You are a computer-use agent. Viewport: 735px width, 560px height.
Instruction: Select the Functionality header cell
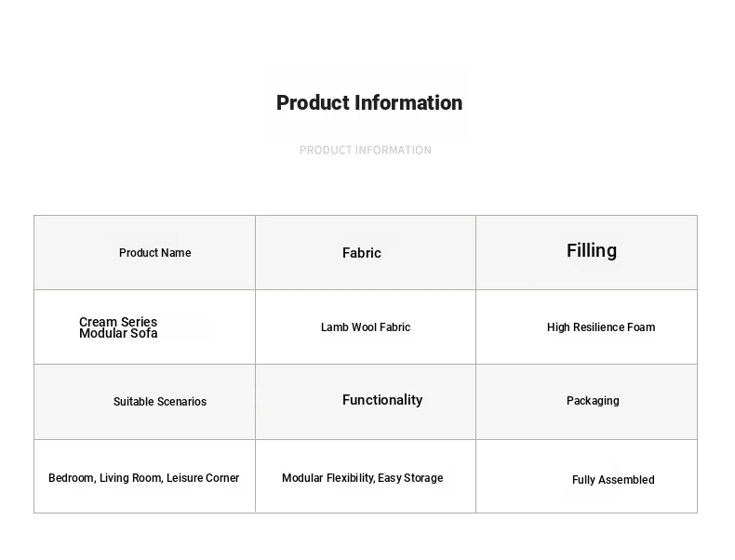(366, 402)
